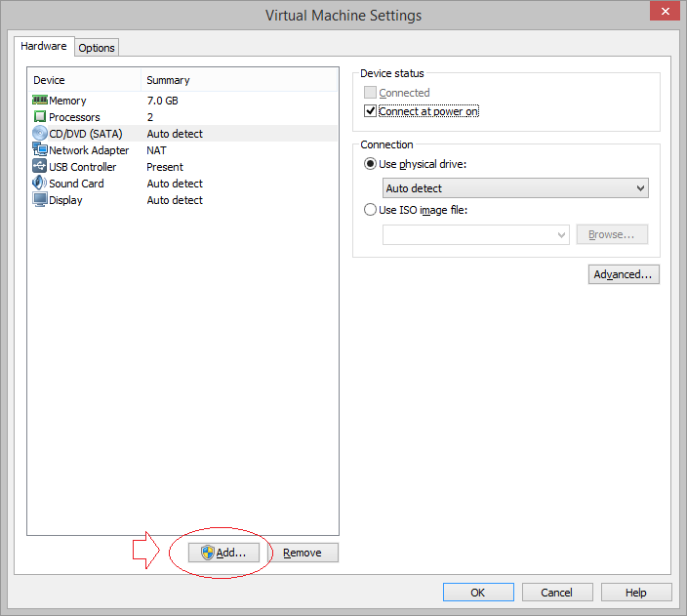Click Auto detect summary for CD/DVD

pos(175,134)
